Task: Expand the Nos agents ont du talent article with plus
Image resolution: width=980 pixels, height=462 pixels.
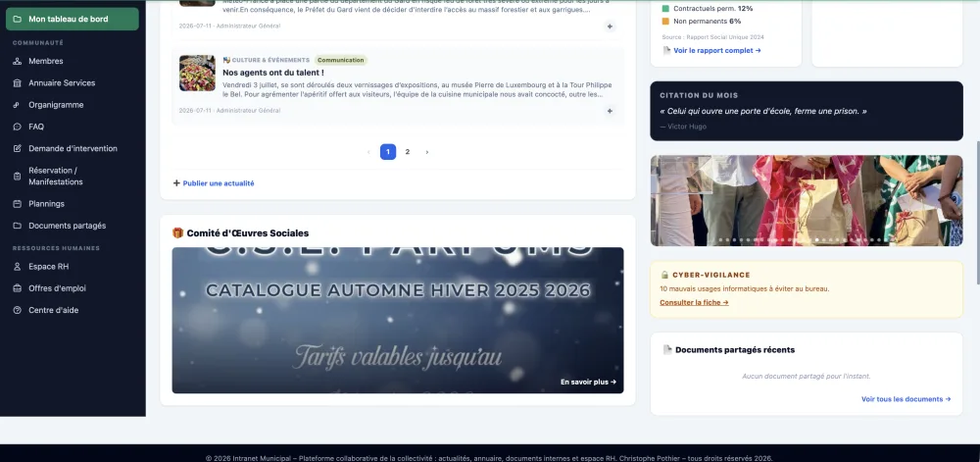Action: [x=610, y=111]
